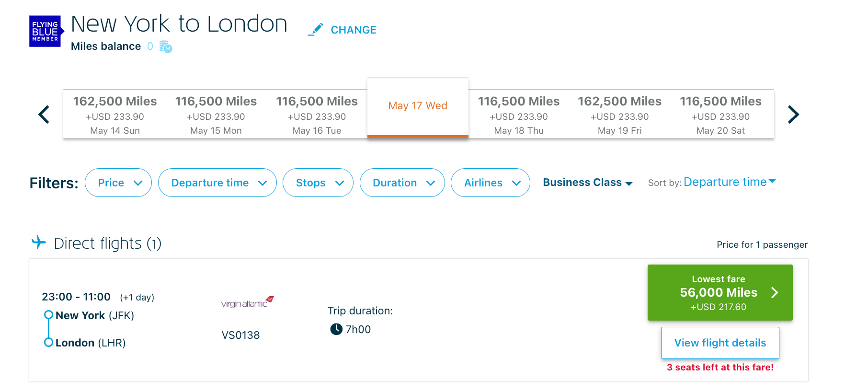Open the Stops filter dropdown
The height and width of the screenshot is (392, 868).
[x=318, y=183]
